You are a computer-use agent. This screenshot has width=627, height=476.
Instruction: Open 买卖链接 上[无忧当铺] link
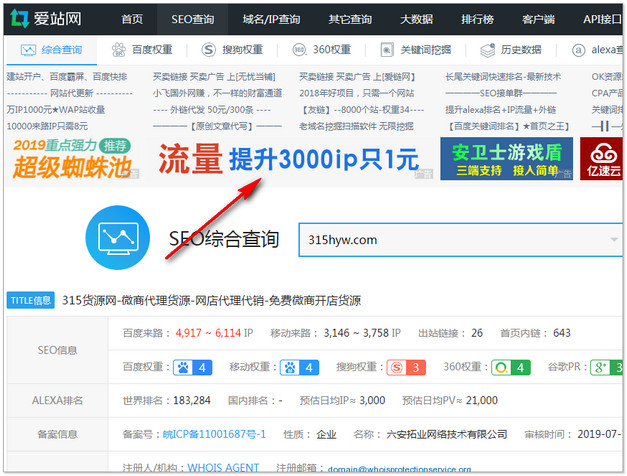(x=214, y=76)
